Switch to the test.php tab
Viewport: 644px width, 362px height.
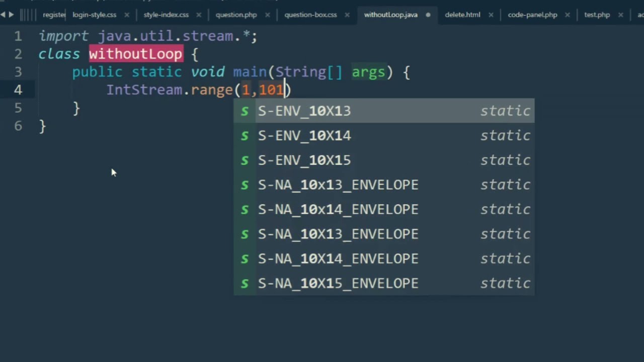(x=597, y=15)
